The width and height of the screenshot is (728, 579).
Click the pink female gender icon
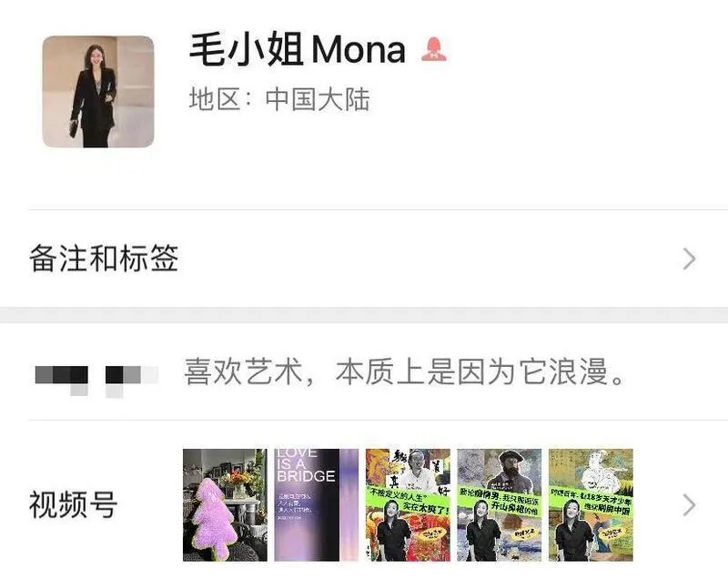click(x=434, y=49)
